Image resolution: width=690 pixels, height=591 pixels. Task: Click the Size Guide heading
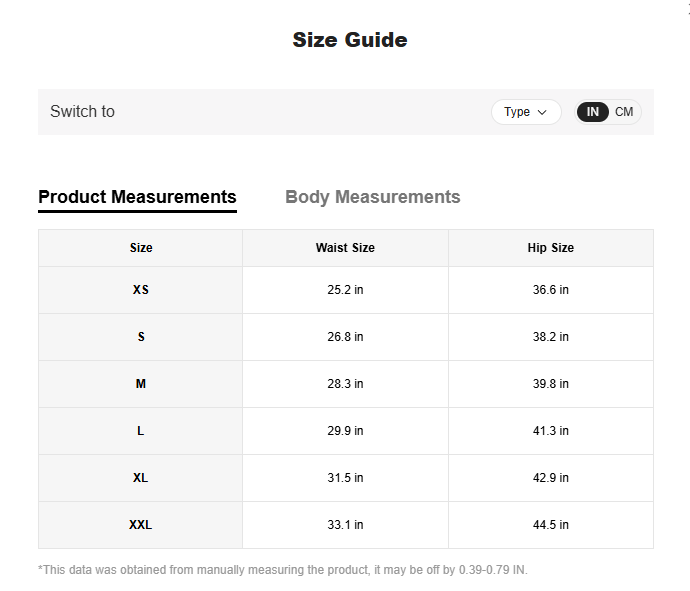[x=349, y=40]
